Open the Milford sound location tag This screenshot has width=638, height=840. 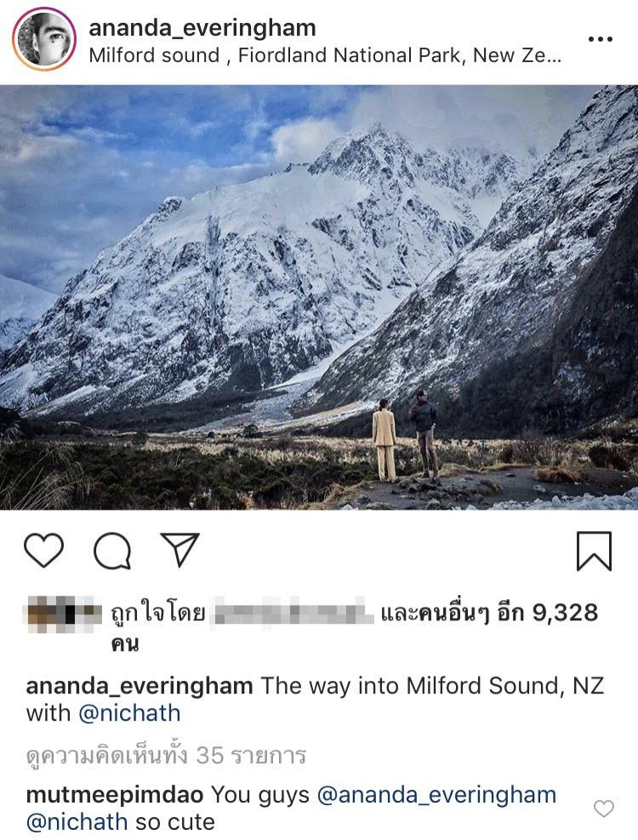[x=325, y=55]
